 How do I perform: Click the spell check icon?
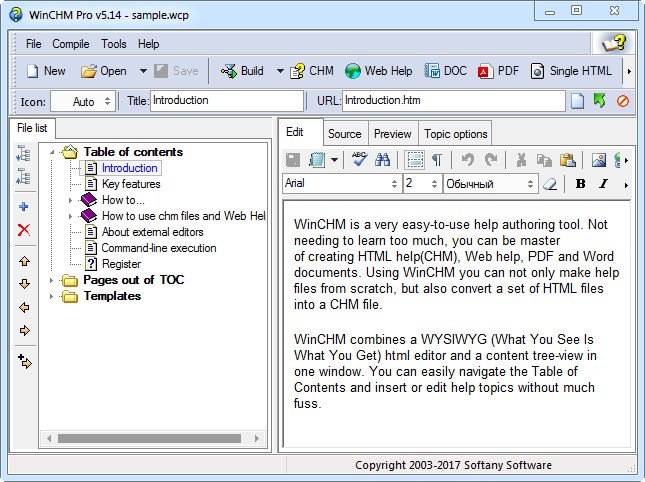click(x=359, y=160)
